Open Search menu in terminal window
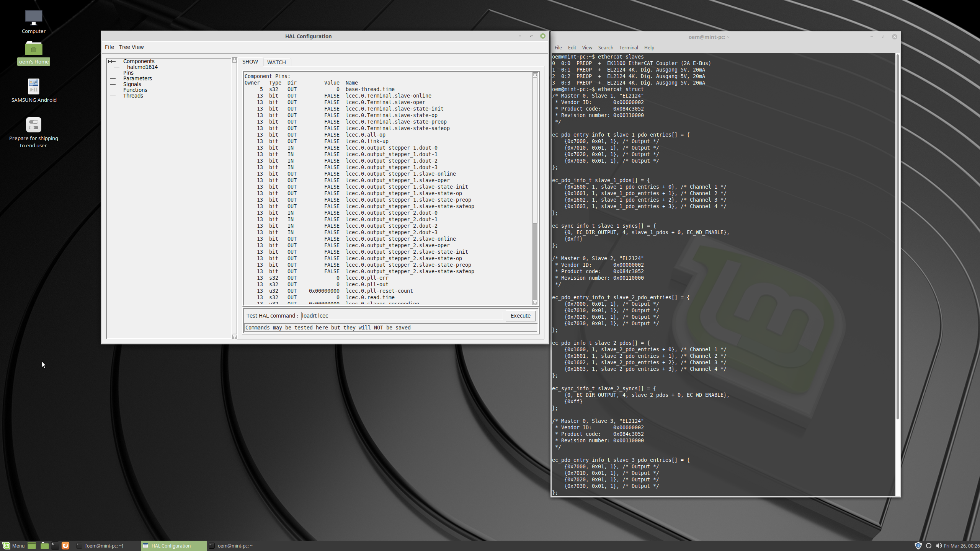980x551 pixels. [606, 48]
